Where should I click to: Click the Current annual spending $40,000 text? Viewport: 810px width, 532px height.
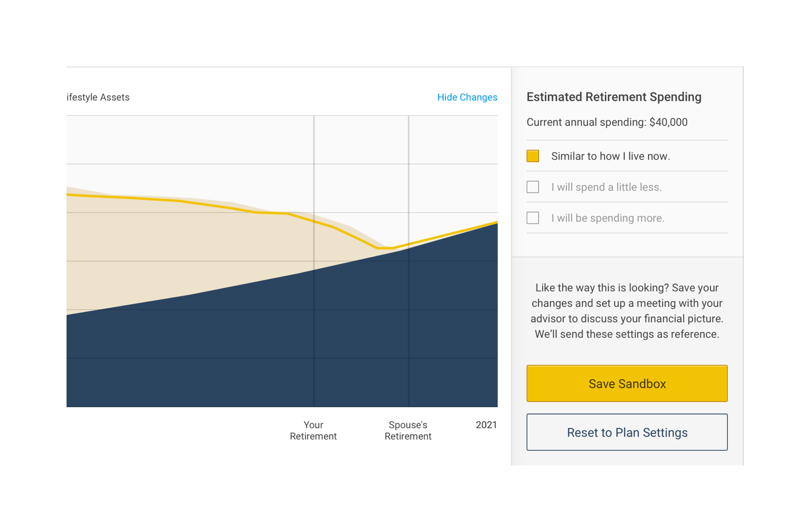607,122
